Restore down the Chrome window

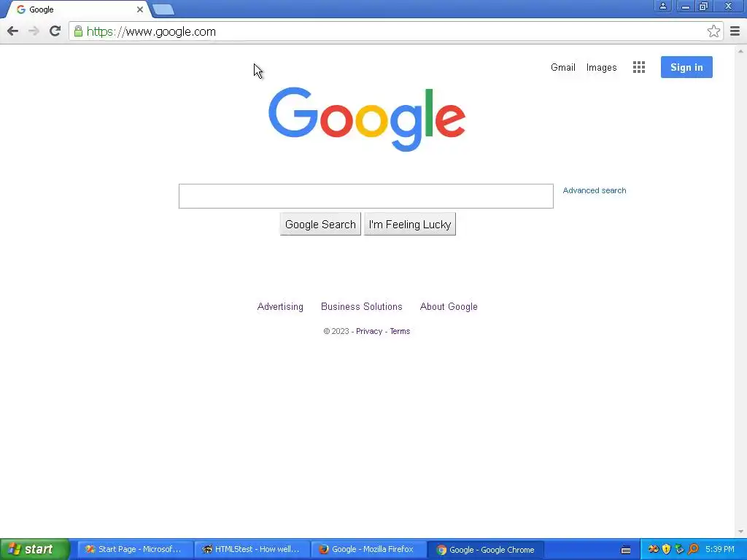[704, 6]
